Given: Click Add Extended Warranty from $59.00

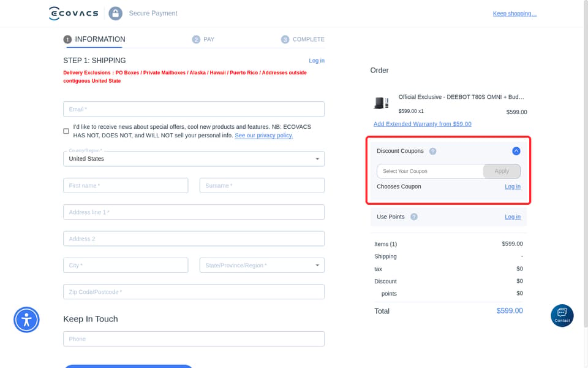Looking at the screenshot, I should (422, 124).
